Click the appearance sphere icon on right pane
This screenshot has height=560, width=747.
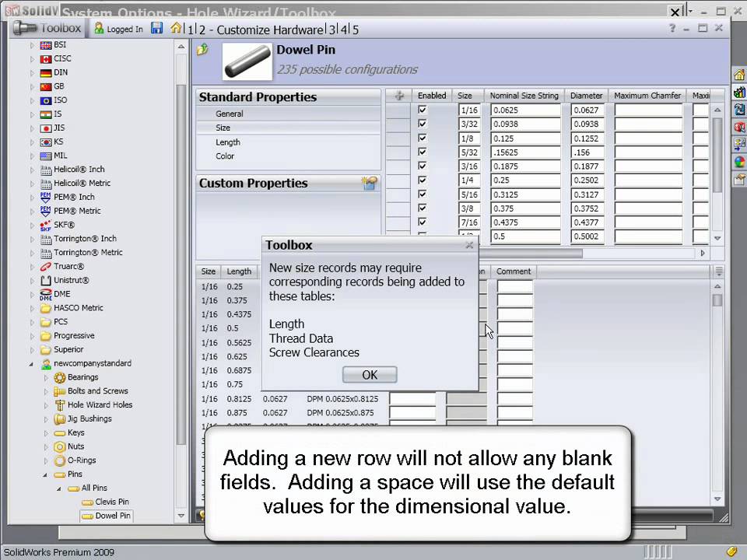[739, 162]
